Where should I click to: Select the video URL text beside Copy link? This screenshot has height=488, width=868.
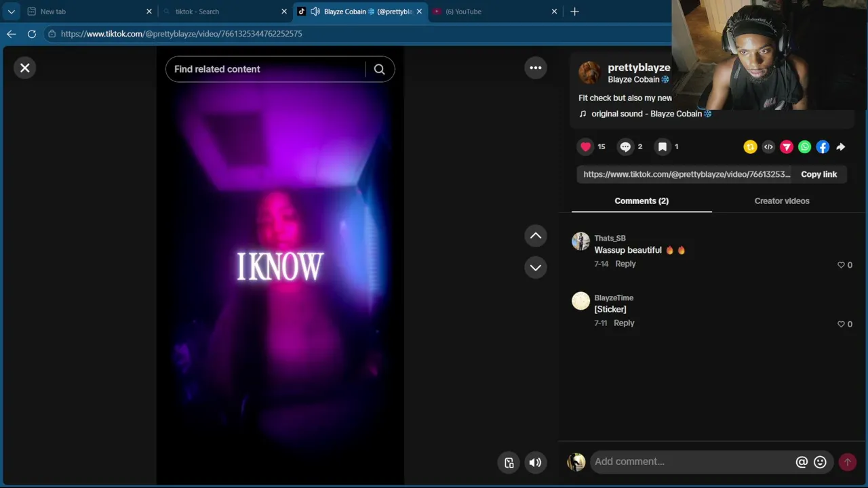coord(687,174)
